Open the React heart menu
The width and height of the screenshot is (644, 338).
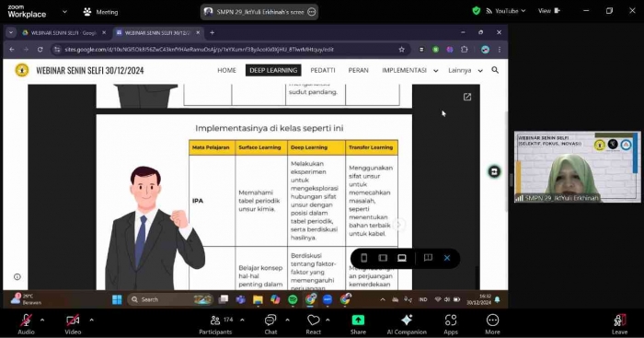point(314,324)
